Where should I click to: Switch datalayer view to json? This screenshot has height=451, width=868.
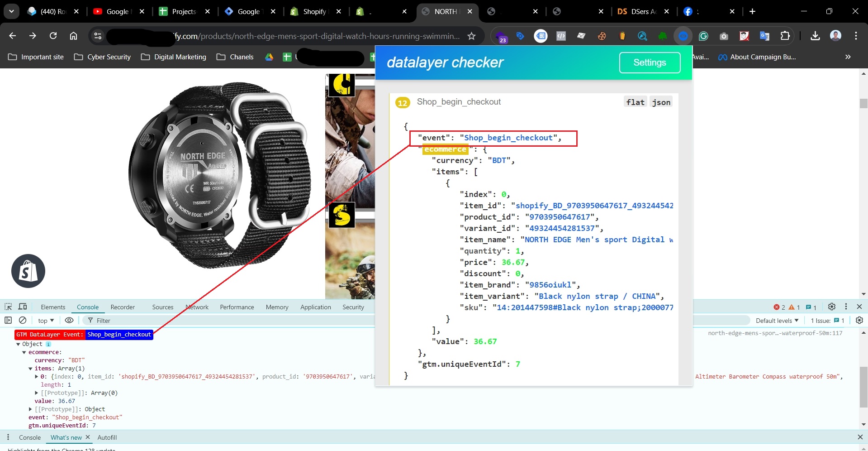[661, 102]
